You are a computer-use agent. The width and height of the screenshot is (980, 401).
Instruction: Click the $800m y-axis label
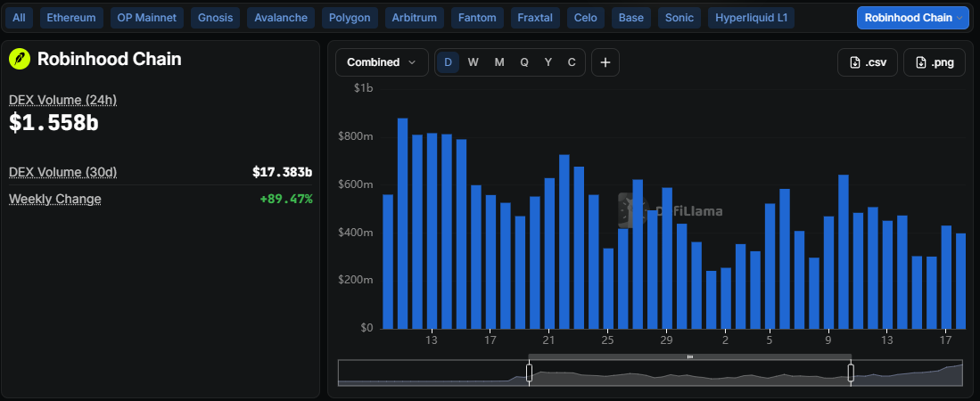(x=356, y=137)
